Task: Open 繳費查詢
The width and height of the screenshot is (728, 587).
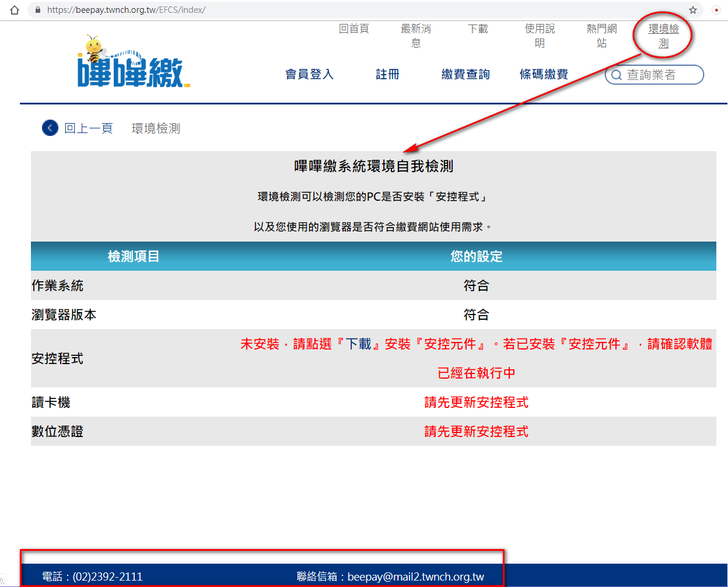Action: click(466, 74)
